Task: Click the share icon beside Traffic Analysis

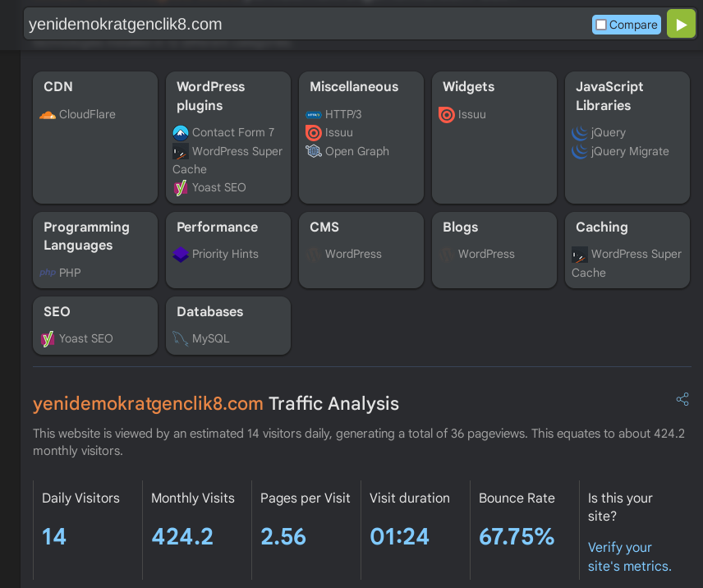Action: 682,399
